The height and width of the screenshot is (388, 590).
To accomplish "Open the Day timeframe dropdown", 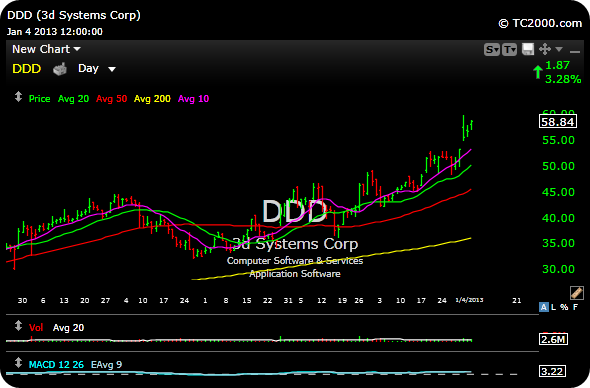I will click(97, 68).
